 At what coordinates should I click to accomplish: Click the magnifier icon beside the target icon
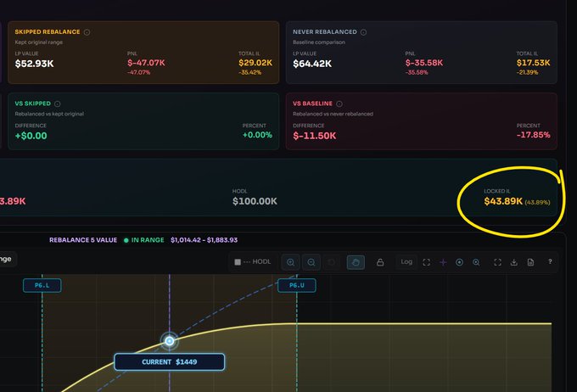476,262
